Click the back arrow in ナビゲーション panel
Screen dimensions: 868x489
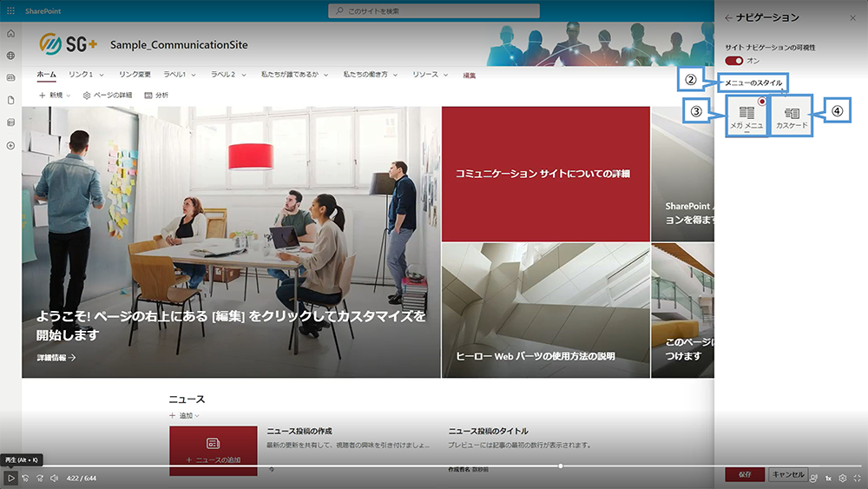(728, 17)
